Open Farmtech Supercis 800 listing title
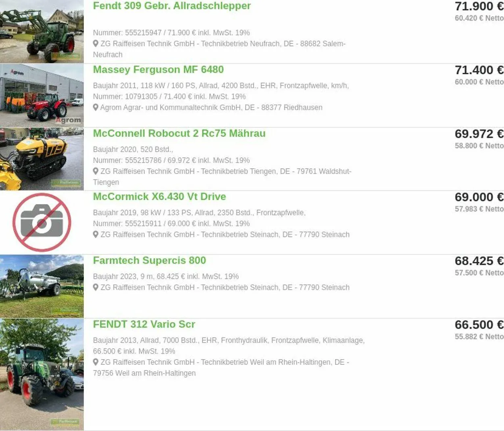 pyautogui.click(x=150, y=260)
